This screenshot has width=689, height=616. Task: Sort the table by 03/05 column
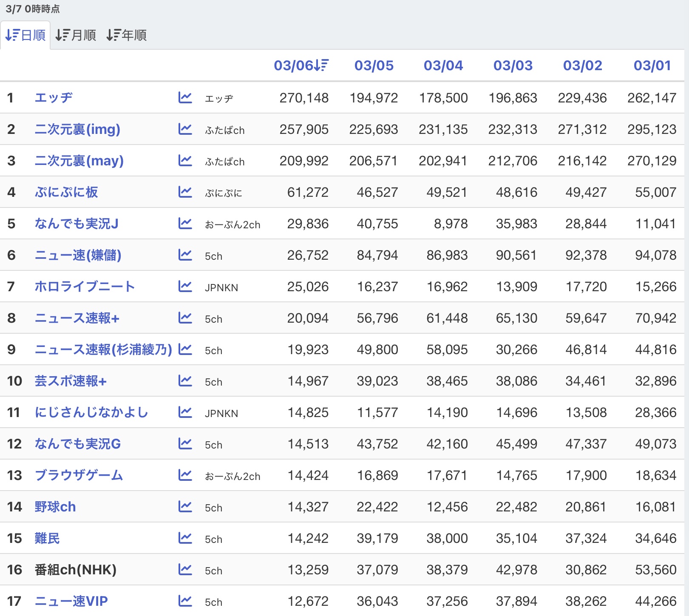click(x=374, y=65)
